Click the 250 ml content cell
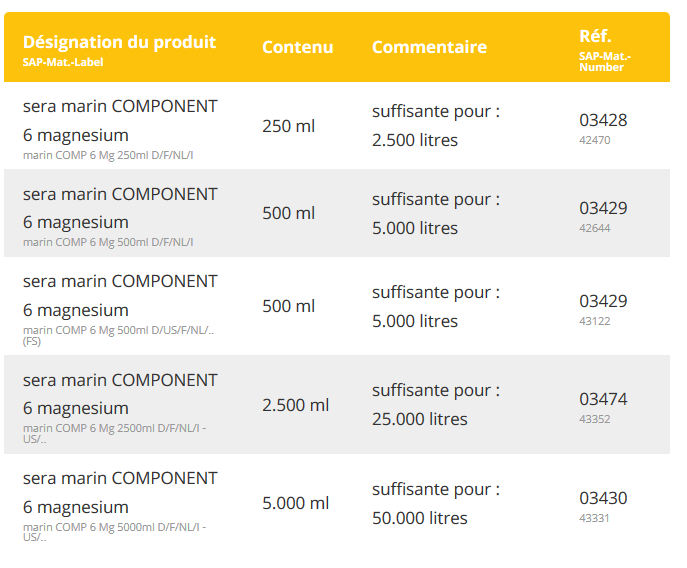 [x=288, y=126]
